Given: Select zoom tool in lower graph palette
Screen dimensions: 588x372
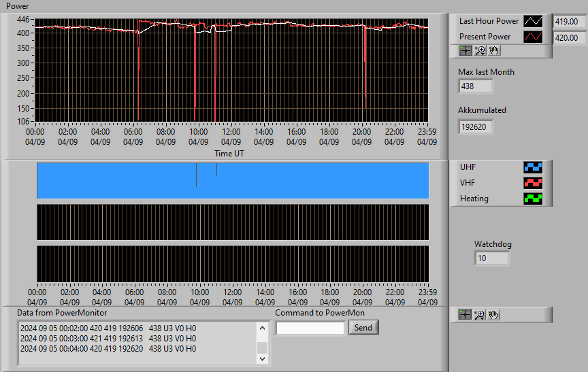Looking at the screenshot, I should (x=479, y=315).
